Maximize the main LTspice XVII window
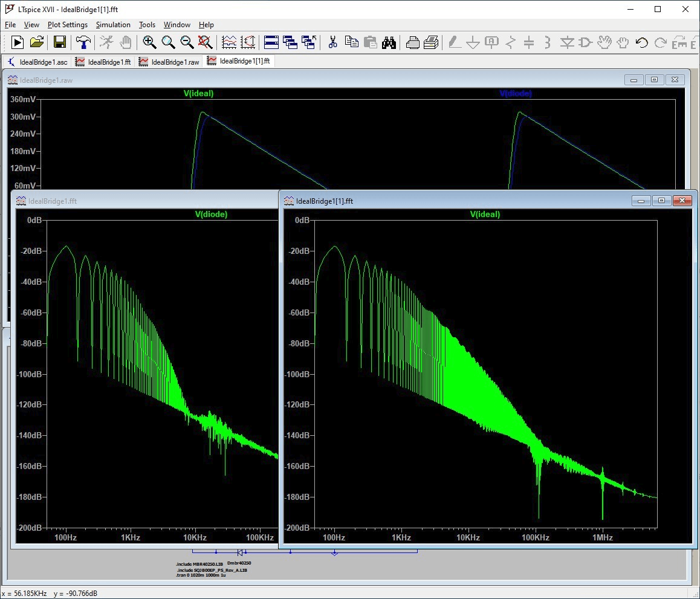The width and height of the screenshot is (700, 599). (658, 10)
